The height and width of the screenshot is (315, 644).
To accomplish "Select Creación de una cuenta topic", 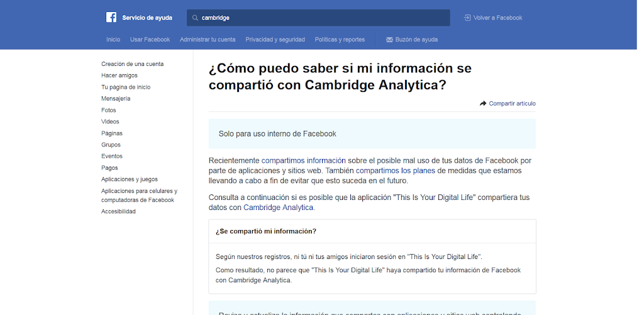I will coord(132,64).
